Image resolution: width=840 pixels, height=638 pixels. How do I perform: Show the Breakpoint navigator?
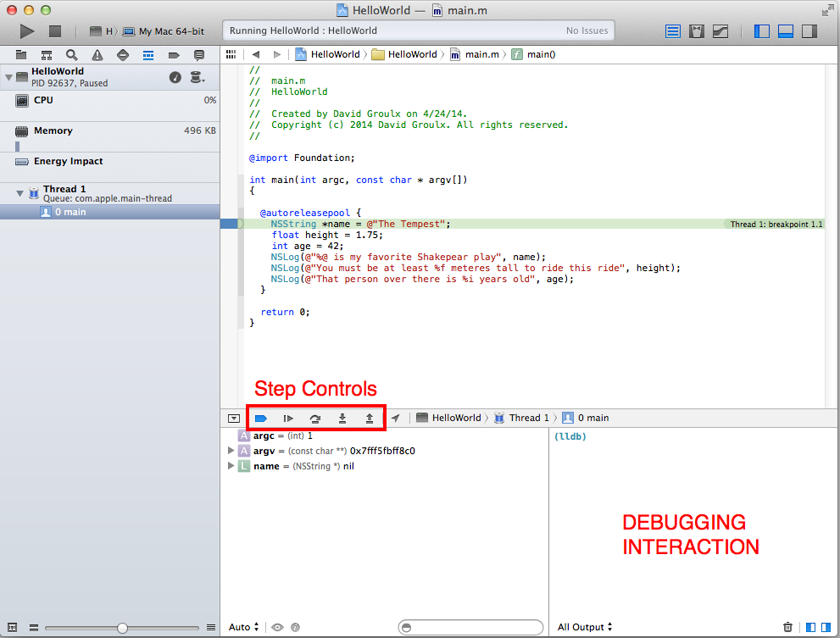(x=174, y=55)
